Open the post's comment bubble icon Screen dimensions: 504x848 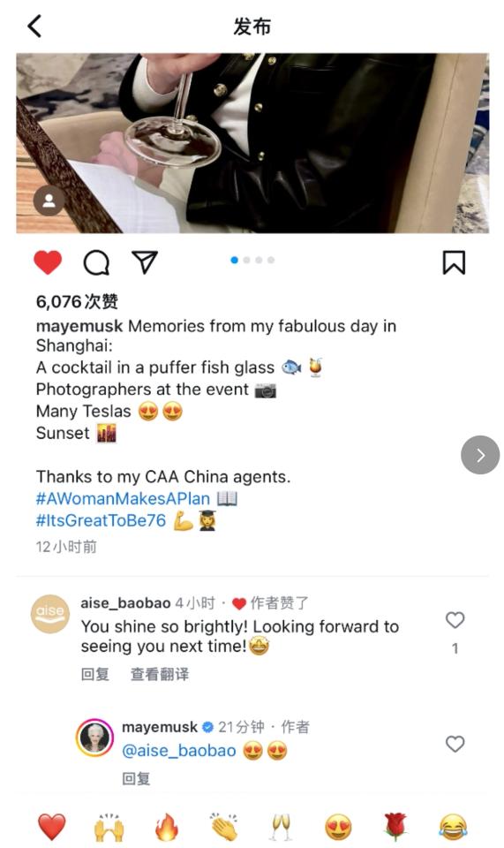97,263
